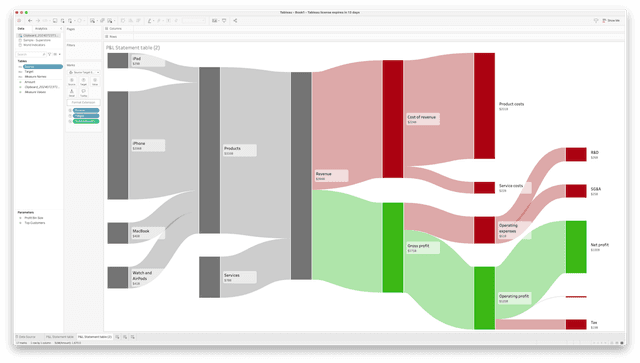Select the Top Customers parameter
Image resolution: width=640 pixels, height=363 pixels.
point(35,223)
